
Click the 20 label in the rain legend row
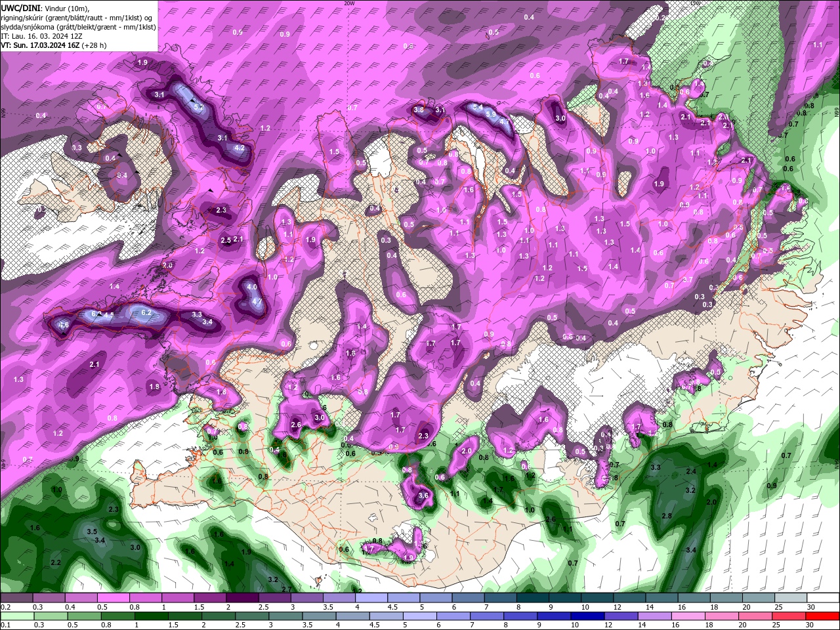[742, 625]
